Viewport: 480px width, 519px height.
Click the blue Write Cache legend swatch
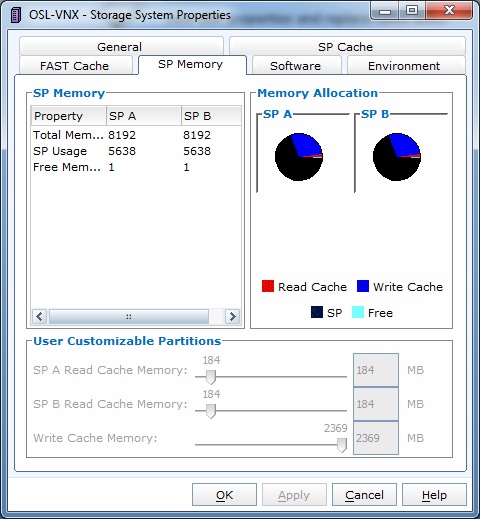coord(363,286)
